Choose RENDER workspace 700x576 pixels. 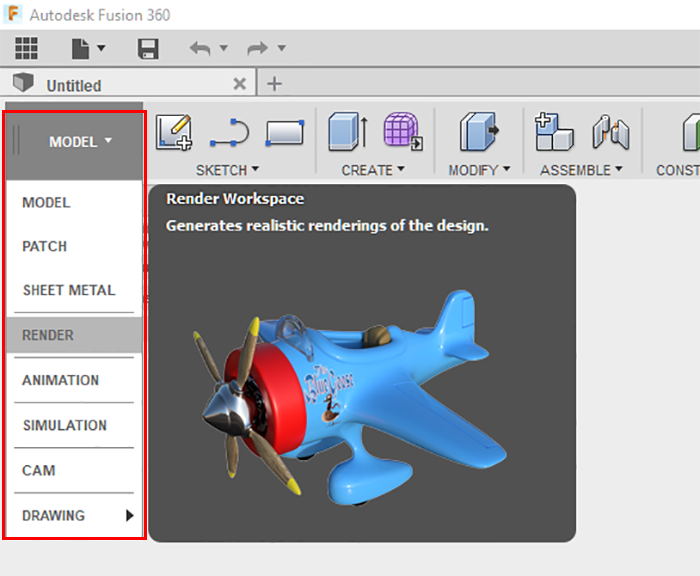pos(75,335)
